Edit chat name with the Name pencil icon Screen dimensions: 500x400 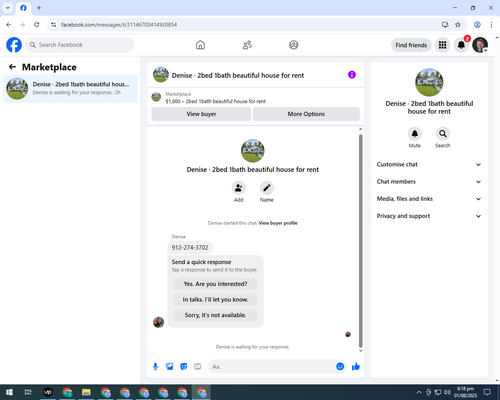267,188
